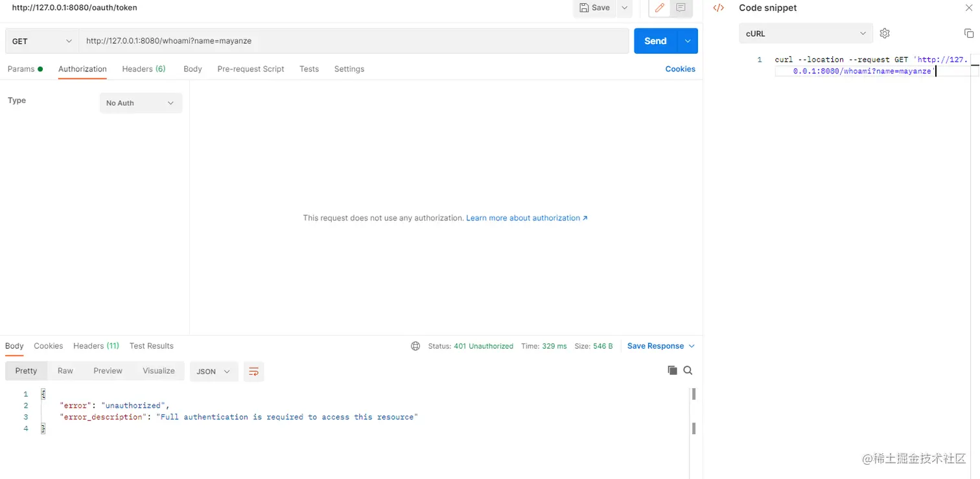
Task: Click the request URL field
Action: pos(354,41)
